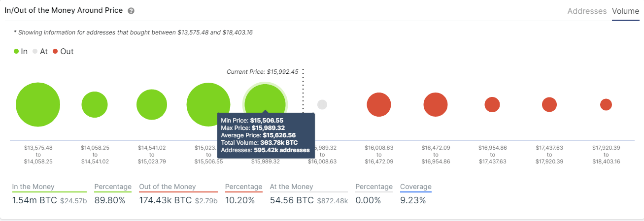Switch to the Addresses tab
Screen dimensions: 644x221
(x=587, y=11)
